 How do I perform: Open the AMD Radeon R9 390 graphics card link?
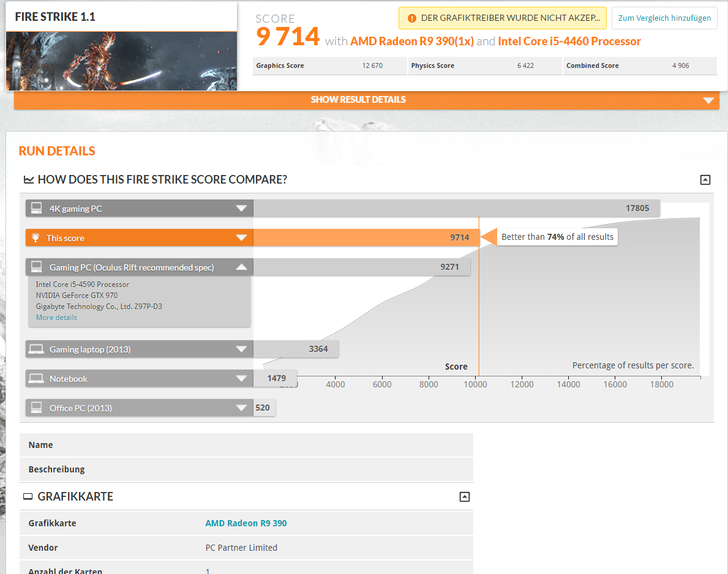246,523
